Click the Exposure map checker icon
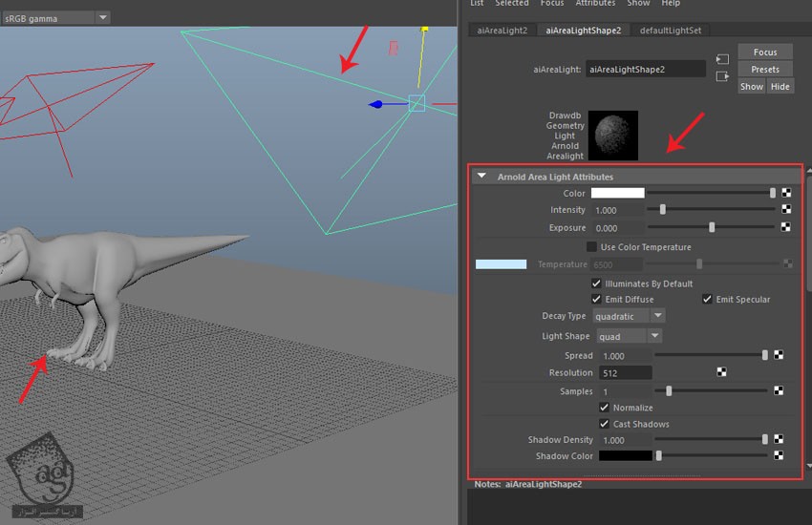Viewport: 812px width, 525px height. click(x=785, y=227)
